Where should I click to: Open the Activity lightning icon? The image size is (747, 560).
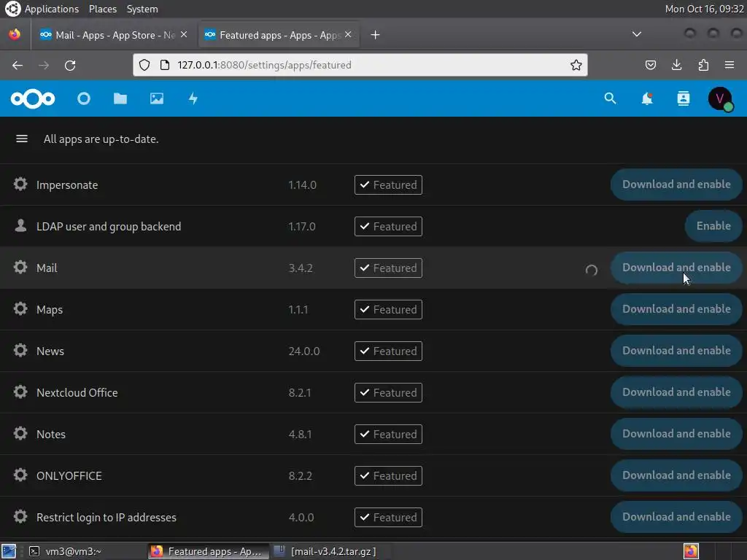193,98
